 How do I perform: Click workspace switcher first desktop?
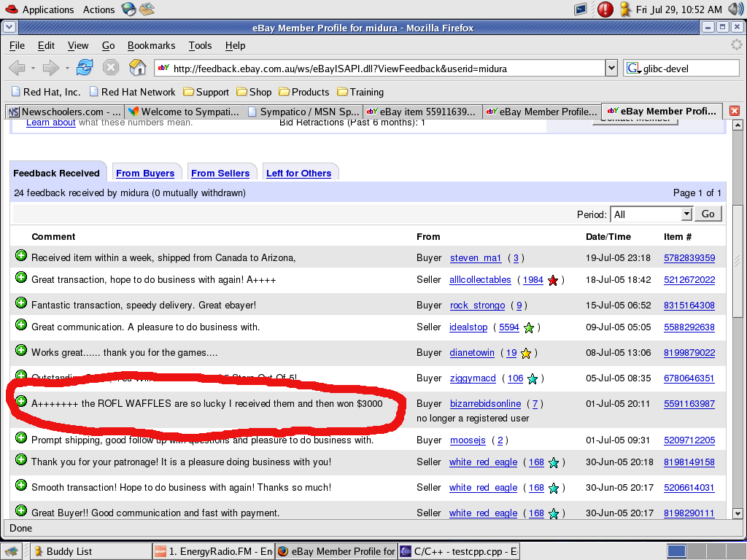pyautogui.click(x=677, y=551)
